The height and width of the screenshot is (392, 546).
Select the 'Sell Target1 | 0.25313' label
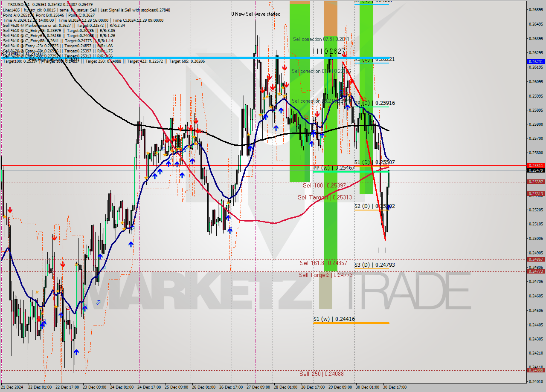[325, 197]
